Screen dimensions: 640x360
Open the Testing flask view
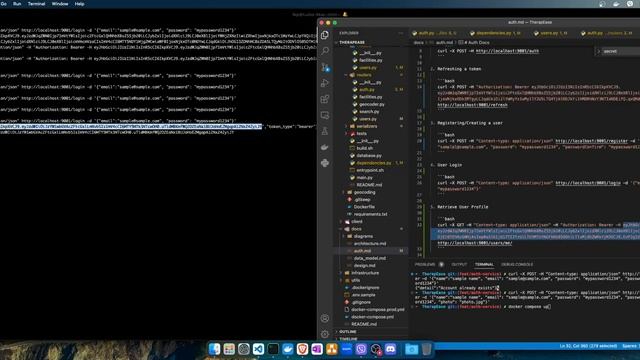[325, 131]
